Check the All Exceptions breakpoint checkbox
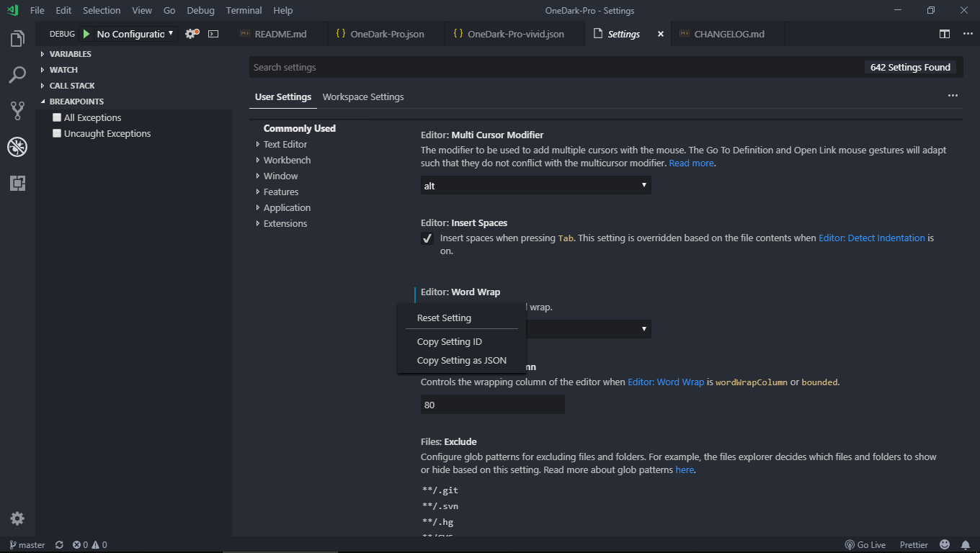This screenshot has height=553, width=980. (x=55, y=117)
